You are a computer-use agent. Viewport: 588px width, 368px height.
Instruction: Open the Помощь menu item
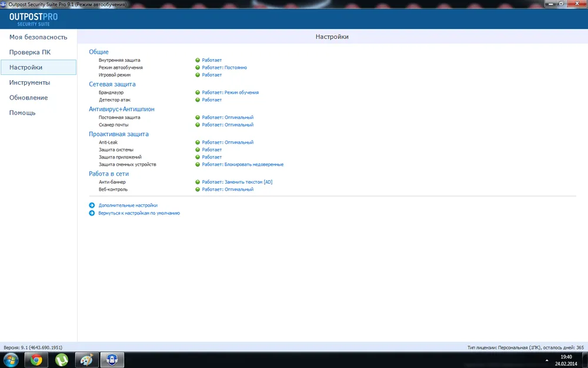pyautogui.click(x=22, y=112)
